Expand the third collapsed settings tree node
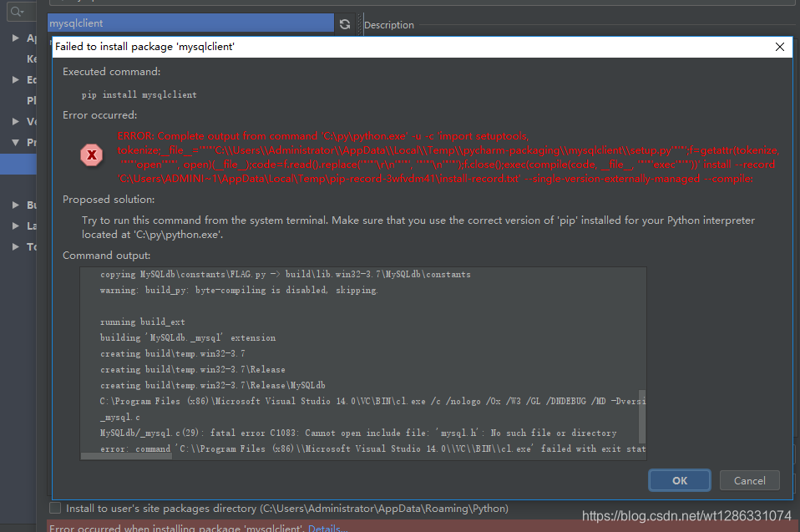The width and height of the screenshot is (800, 532). click(15, 121)
